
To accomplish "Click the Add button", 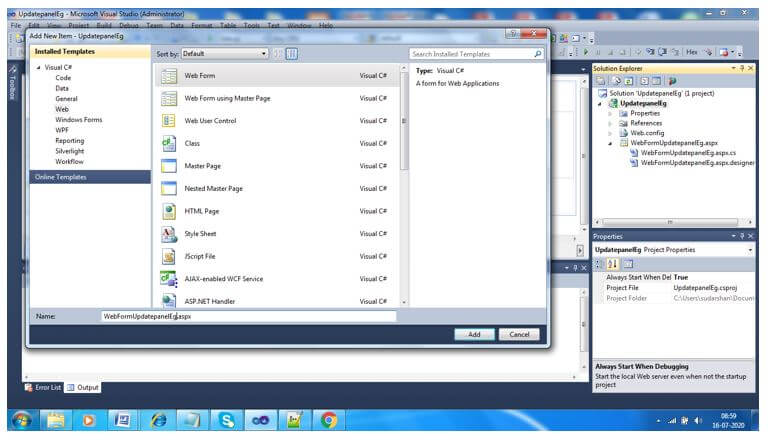I will point(474,334).
